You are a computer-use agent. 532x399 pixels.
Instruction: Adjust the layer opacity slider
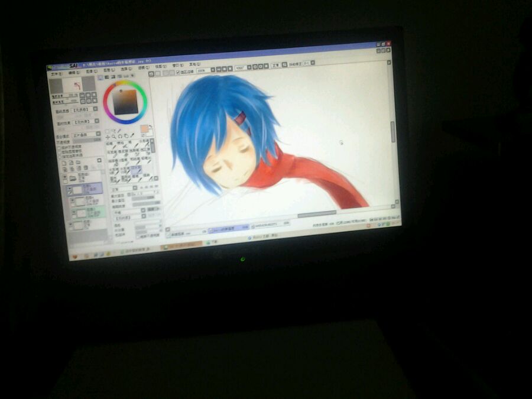click(87, 140)
